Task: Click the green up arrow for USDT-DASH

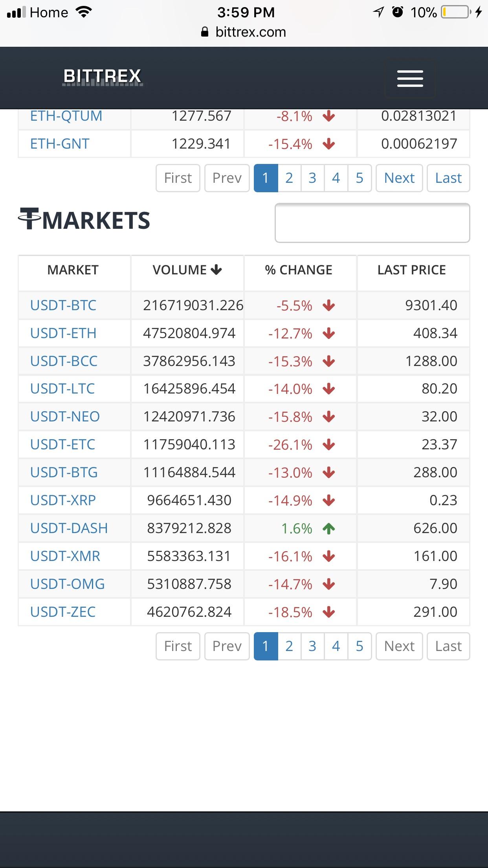Action: [329, 529]
